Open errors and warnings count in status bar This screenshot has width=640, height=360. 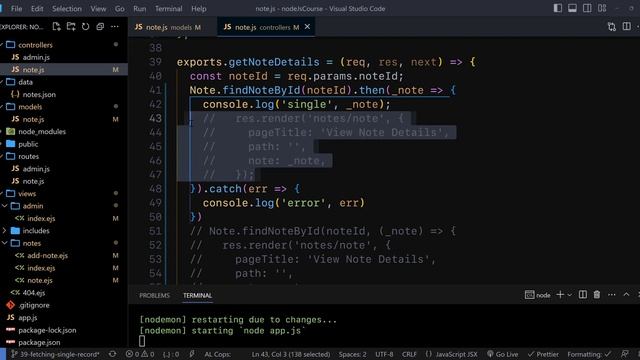[140, 354]
